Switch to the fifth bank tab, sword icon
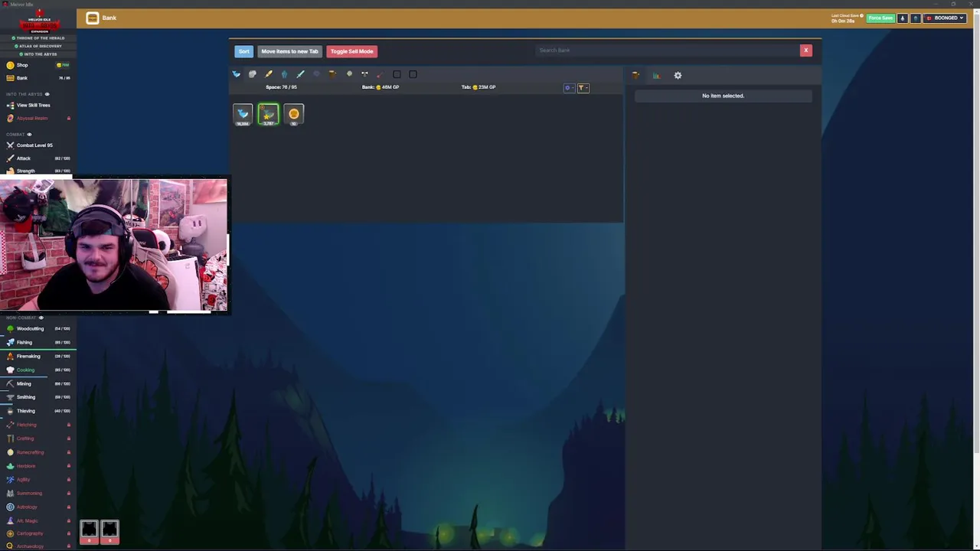 click(301, 74)
